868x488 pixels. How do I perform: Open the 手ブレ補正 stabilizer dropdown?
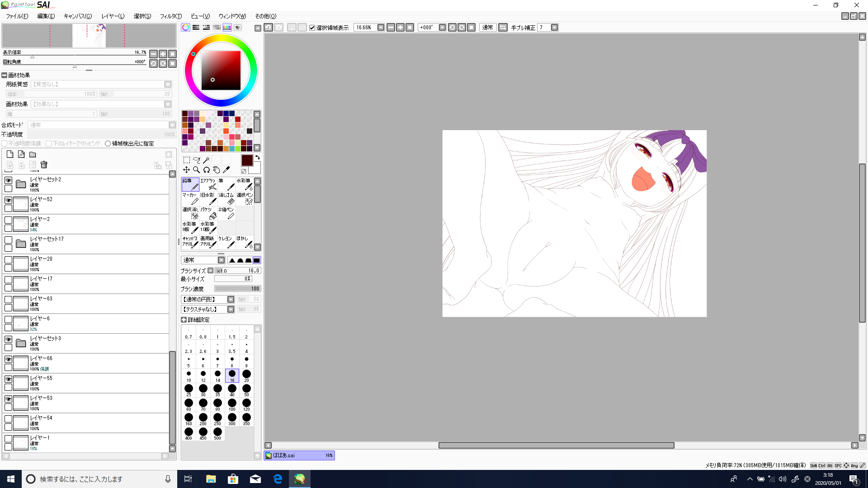tap(554, 28)
